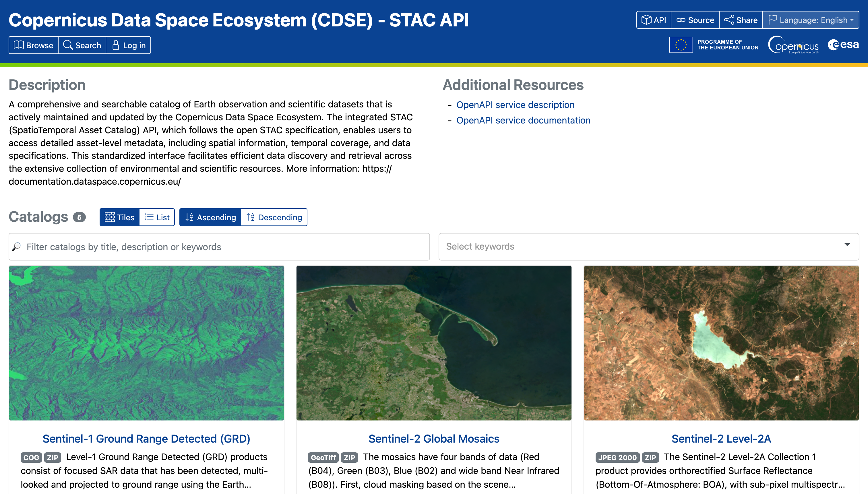Image resolution: width=868 pixels, height=494 pixels.
Task: Click the European Union flag logo
Action: coord(681,45)
